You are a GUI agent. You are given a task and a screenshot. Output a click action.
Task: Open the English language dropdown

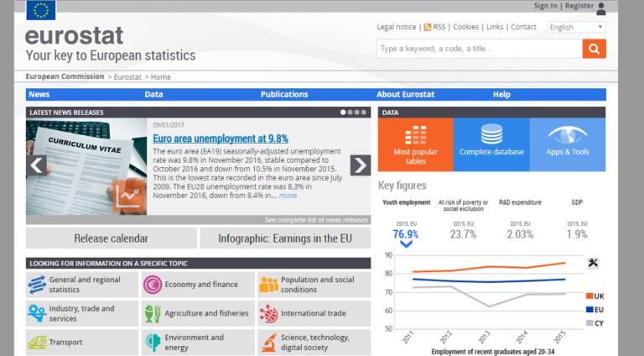coord(576,27)
